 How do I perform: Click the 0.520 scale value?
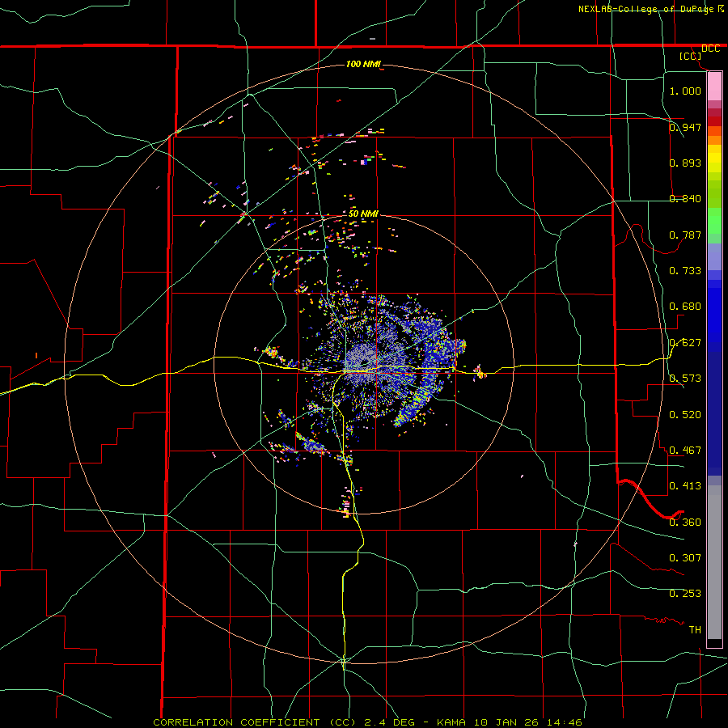(x=685, y=415)
